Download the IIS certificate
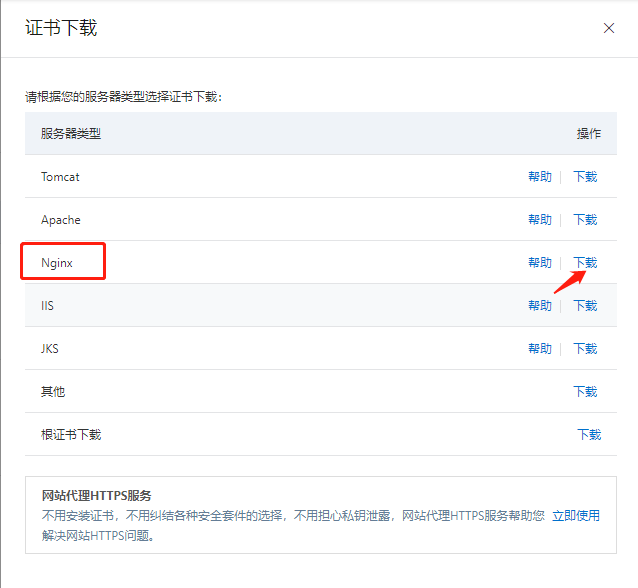 pos(585,306)
